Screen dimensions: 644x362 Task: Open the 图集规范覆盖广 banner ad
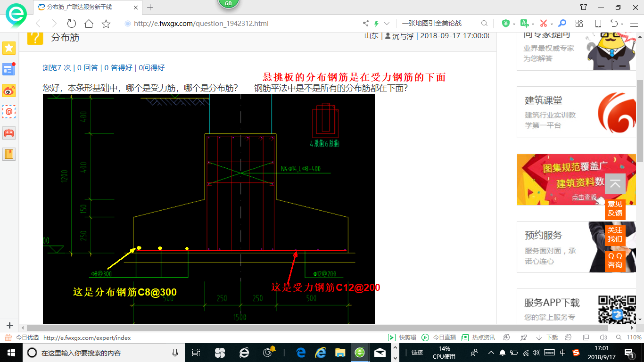(x=576, y=180)
